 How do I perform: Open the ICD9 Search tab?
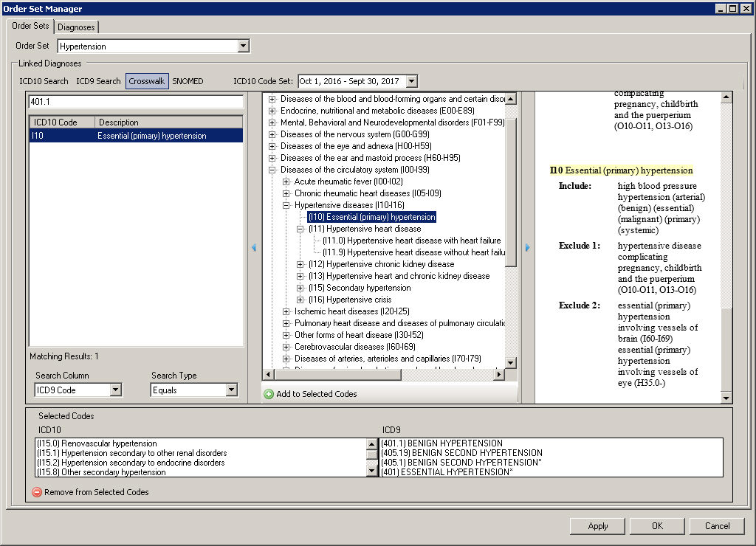(98, 81)
